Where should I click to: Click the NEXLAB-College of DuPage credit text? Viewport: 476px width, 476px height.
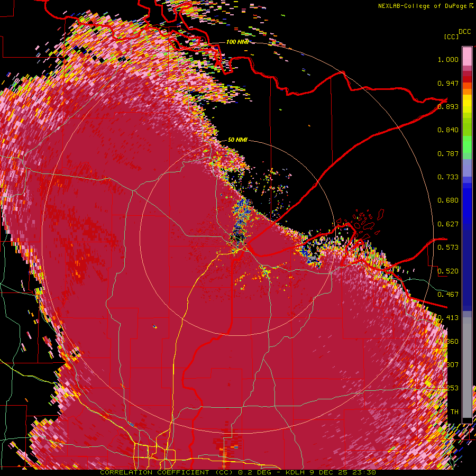(x=422, y=6)
